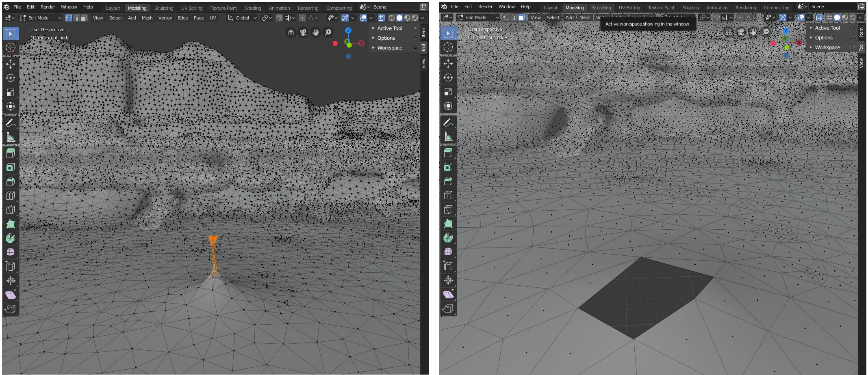Toggle proportional editing in left window header

click(302, 18)
